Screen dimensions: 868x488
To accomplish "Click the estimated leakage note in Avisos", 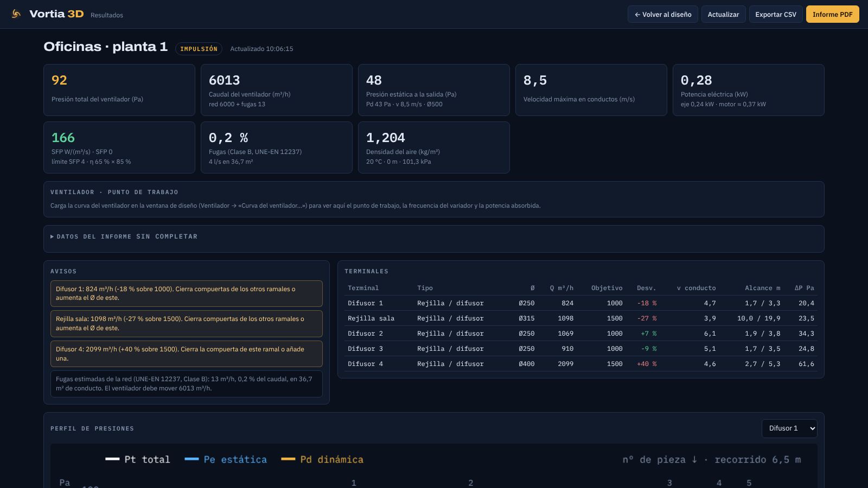I will point(187,384).
